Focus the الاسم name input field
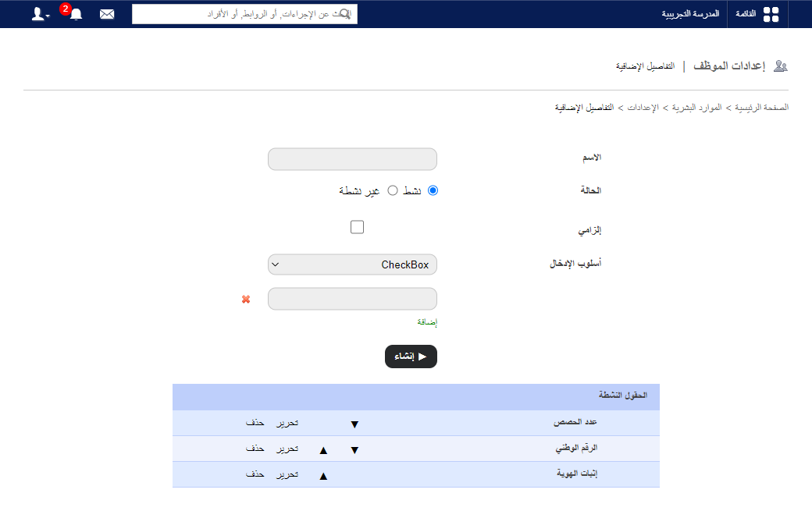Viewport: 812px width, 518px height. (352, 159)
